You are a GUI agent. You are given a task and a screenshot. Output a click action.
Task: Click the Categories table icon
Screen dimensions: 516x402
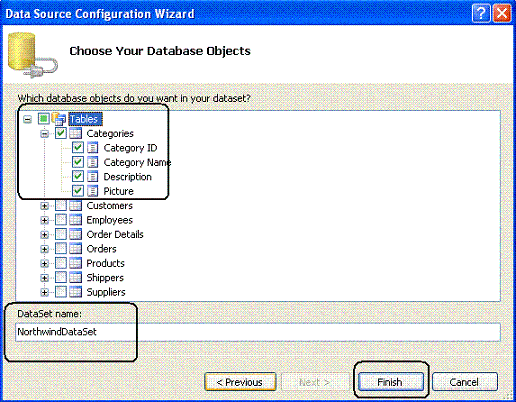[x=75, y=134]
